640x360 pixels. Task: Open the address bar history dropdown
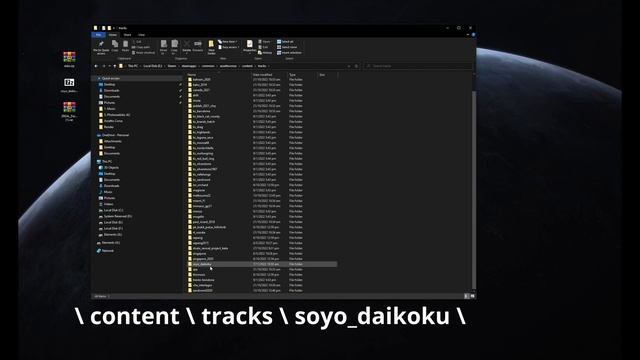click(x=349, y=66)
